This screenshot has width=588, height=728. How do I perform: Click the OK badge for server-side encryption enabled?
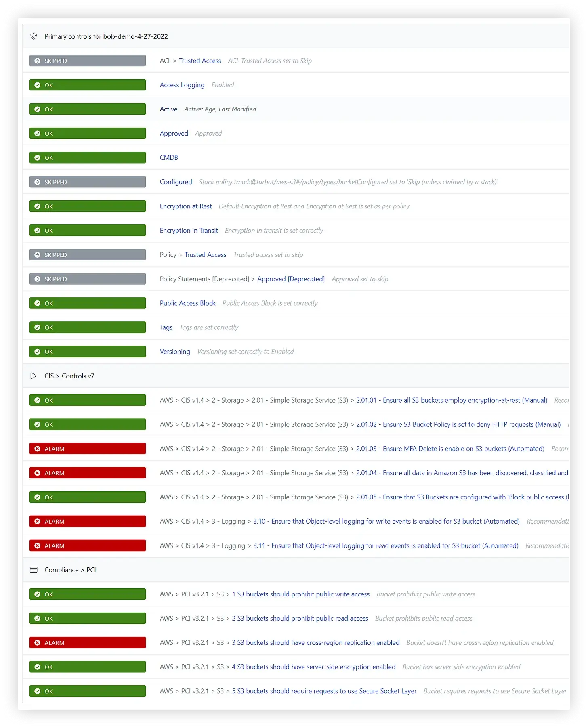88,667
